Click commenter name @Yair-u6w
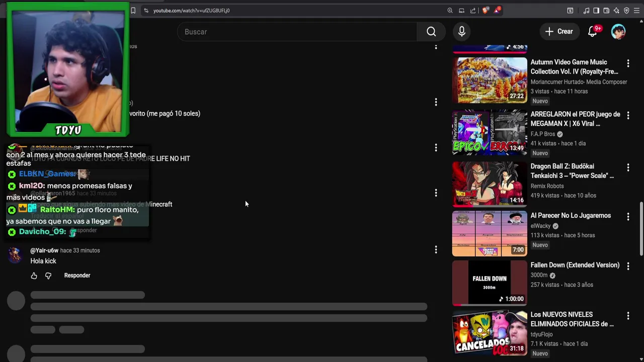The height and width of the screenshot is (362, 644). tap(44, 250)
